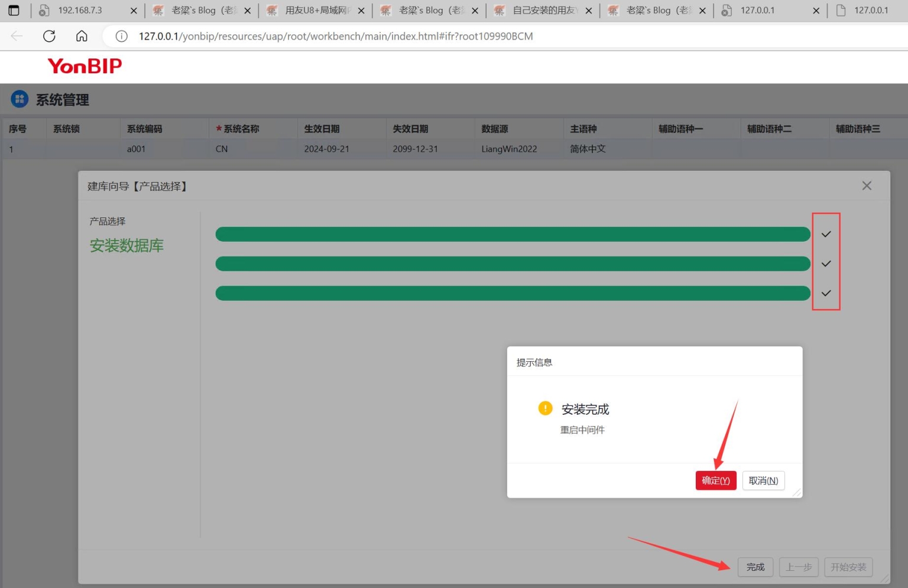908x588 pixels.
Task: Open the browser home page icon
Action: tap(82, 36)
